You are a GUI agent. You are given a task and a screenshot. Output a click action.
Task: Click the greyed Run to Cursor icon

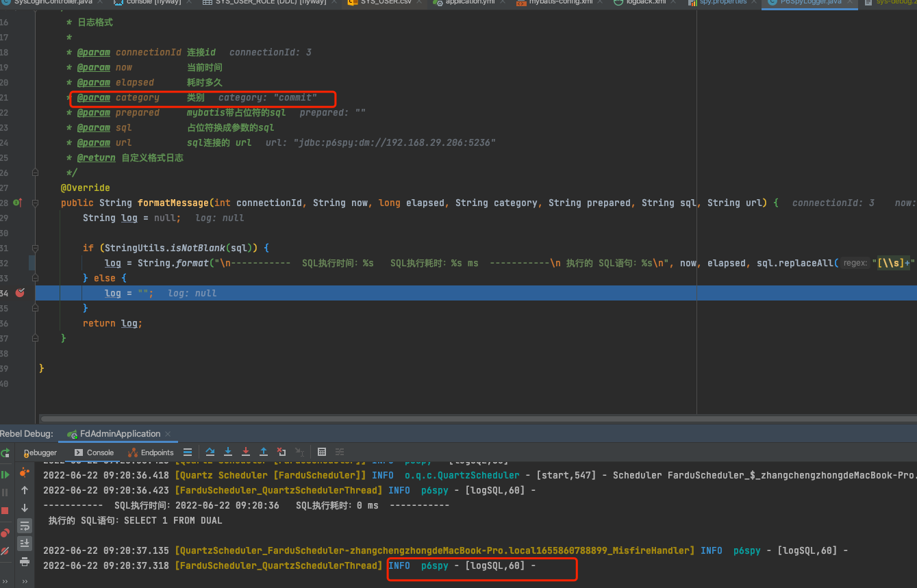[x=299, y=452]
